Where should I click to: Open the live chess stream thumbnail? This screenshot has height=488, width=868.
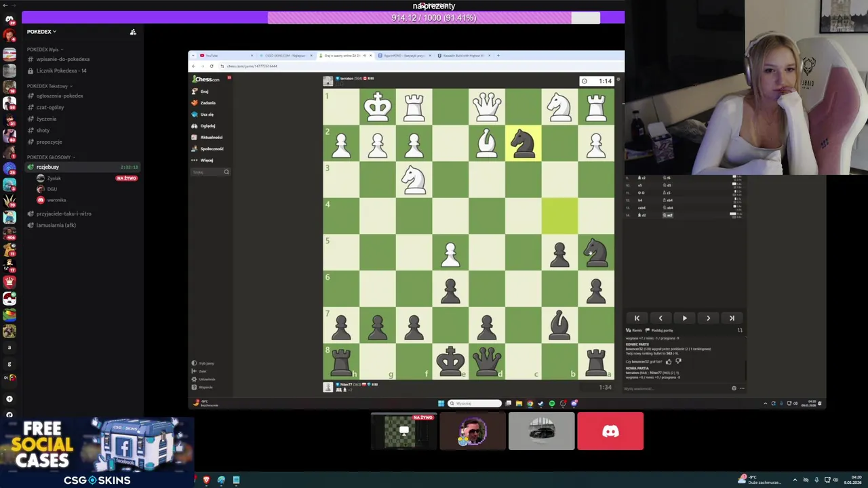click(403, 431)
